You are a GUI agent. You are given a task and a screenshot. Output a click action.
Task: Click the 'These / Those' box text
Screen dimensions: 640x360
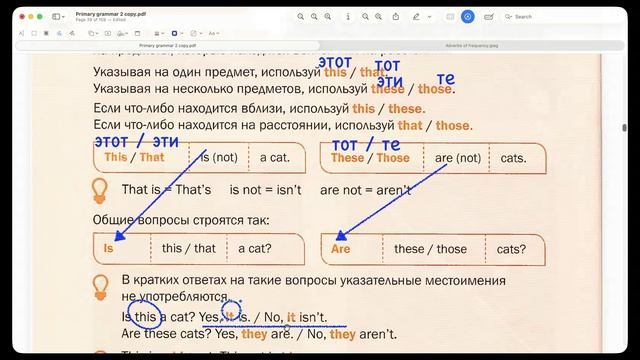(370, 158)
